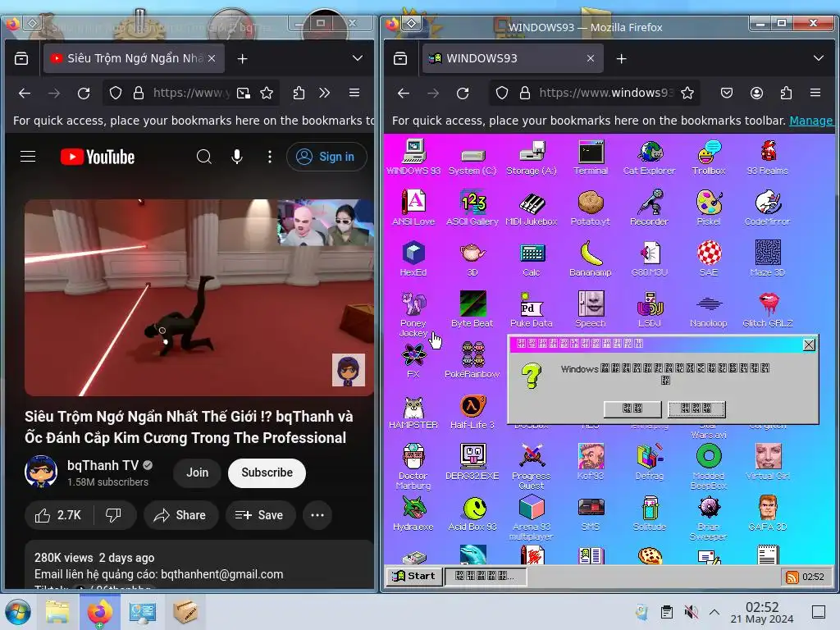Image resolution: width=840 pixels, height=630 pixels.
Task: Expand tab list in YouTube Firefox window
Action: (358, 58)
